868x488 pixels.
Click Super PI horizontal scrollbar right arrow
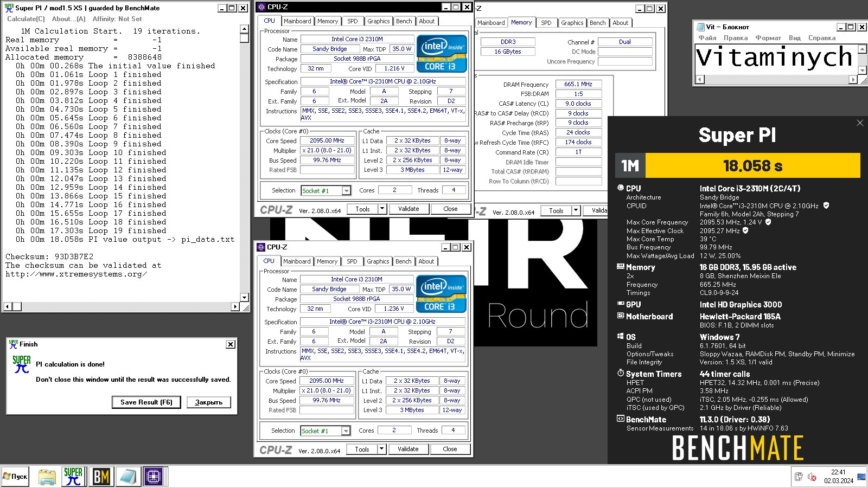(235, 306)
